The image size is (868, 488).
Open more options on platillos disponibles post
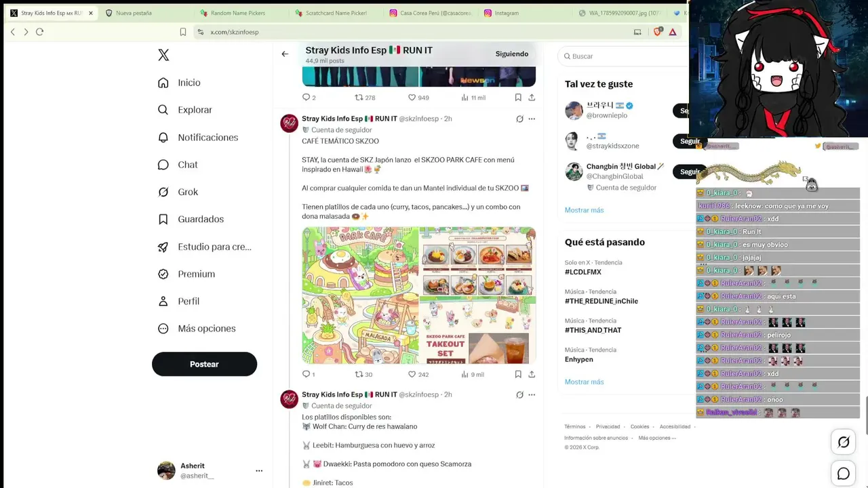tap(532, 394)
